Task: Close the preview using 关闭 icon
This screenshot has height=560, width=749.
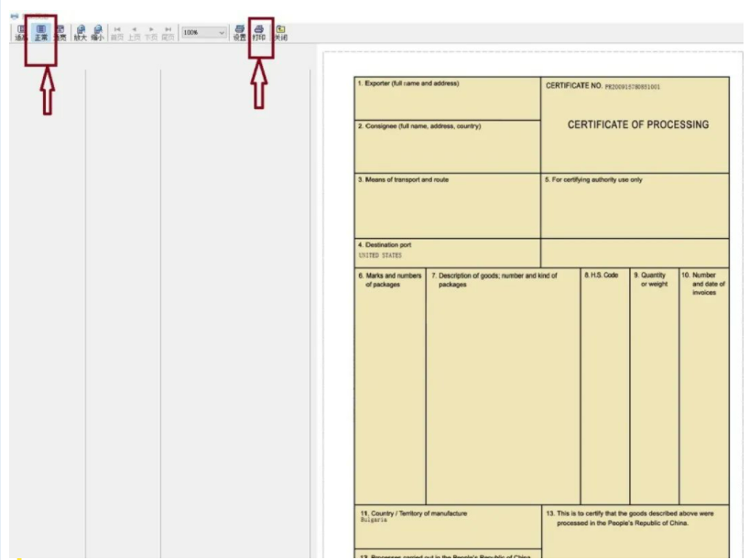Action: point(280,33)
